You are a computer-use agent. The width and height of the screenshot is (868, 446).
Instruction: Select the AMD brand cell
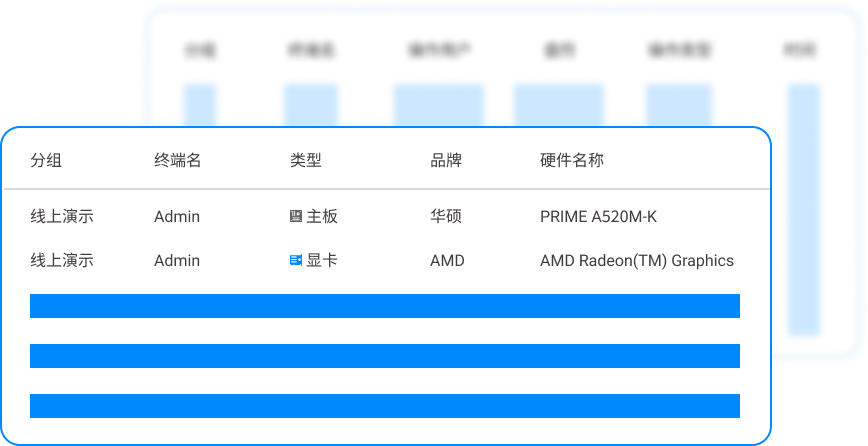(447, 260)
